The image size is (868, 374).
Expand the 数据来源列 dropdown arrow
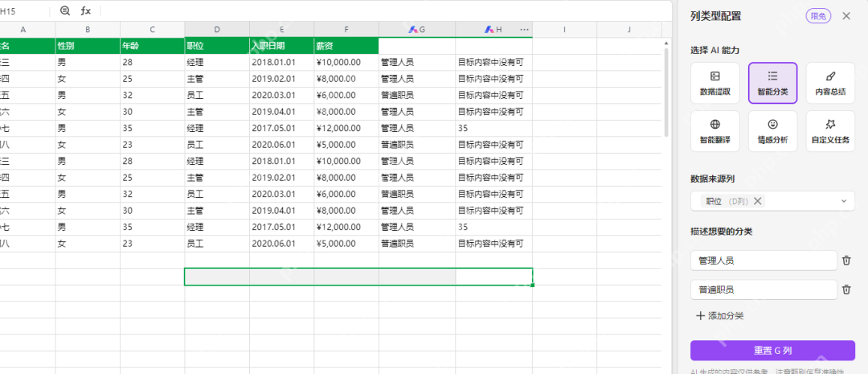(x=844, y=201)
